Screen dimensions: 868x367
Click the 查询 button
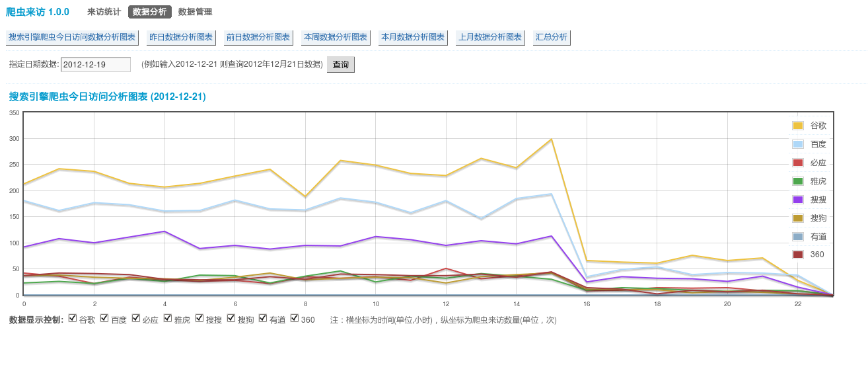point(341,65)
